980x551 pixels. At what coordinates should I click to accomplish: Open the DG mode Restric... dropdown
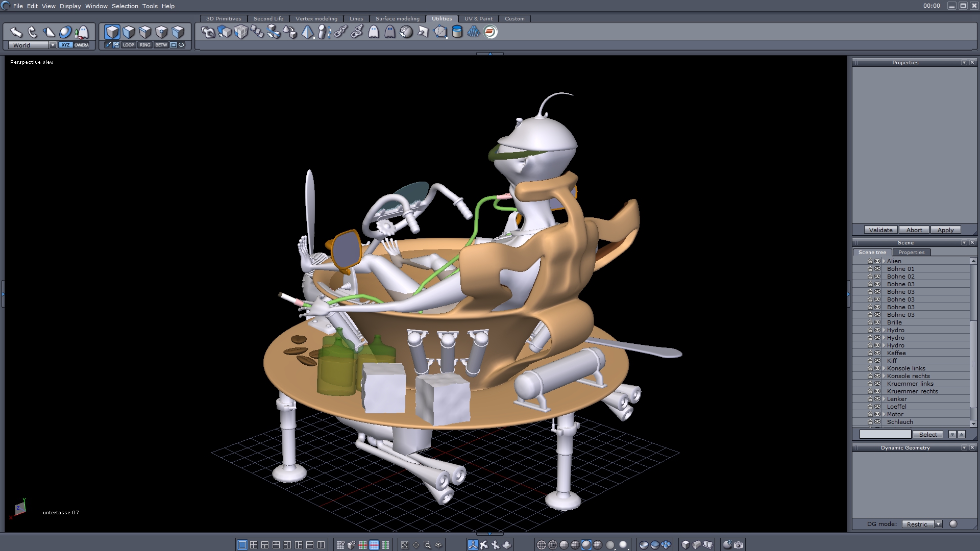click(938, 524)
